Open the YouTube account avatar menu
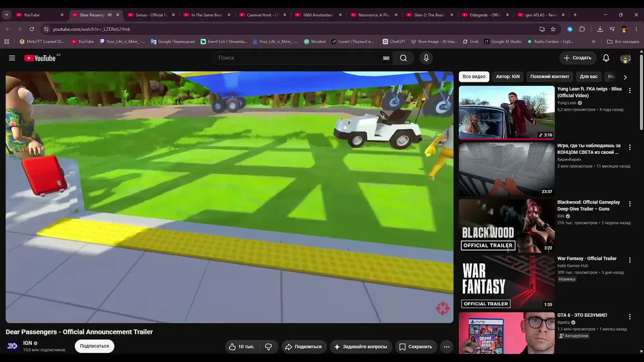 tap(625, 58)
